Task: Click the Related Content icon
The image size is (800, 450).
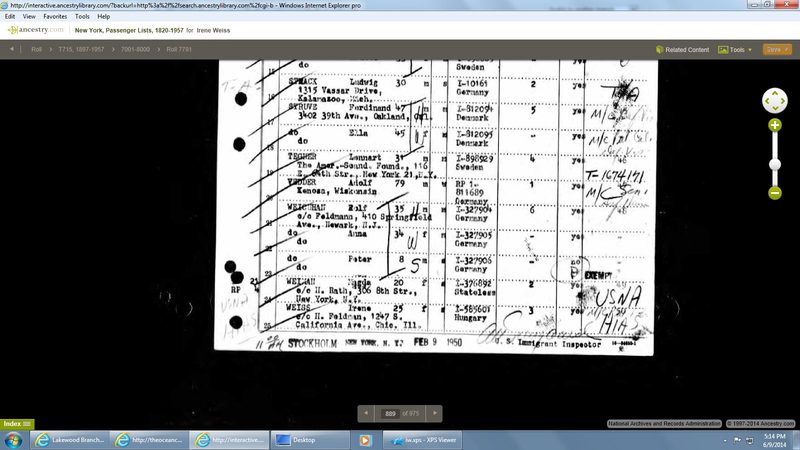Action: click(x=660, y=49)
